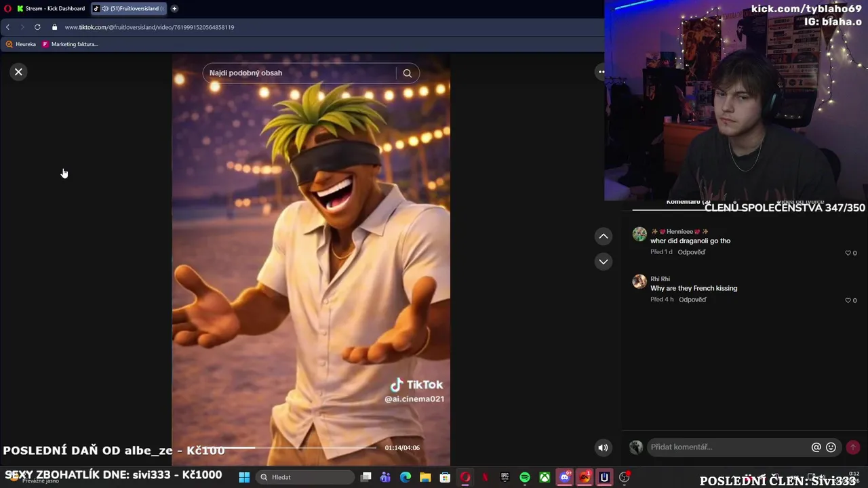Insert a mention with the @ icon
The height and width of the screenshot is (488, 868).
tap(816, 447)
